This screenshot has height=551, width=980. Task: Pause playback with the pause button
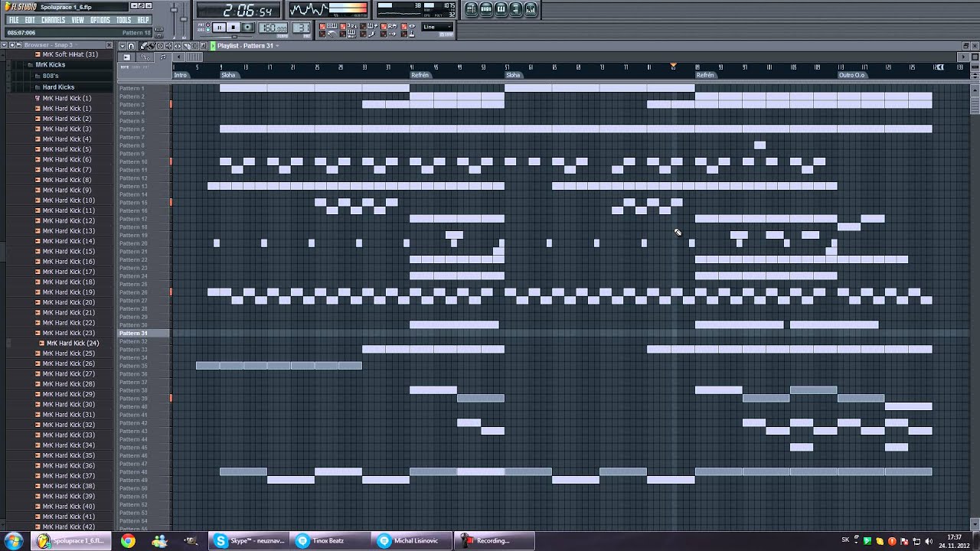click(x=219, y=28)
